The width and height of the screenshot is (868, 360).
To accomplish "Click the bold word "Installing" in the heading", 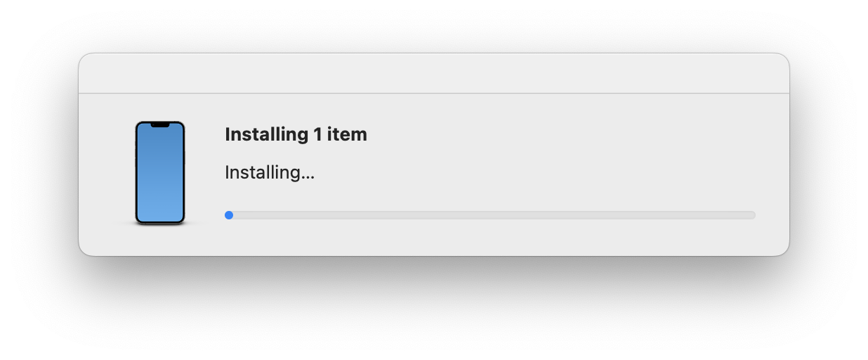I will pyautogui.click(x=267, y=134).
